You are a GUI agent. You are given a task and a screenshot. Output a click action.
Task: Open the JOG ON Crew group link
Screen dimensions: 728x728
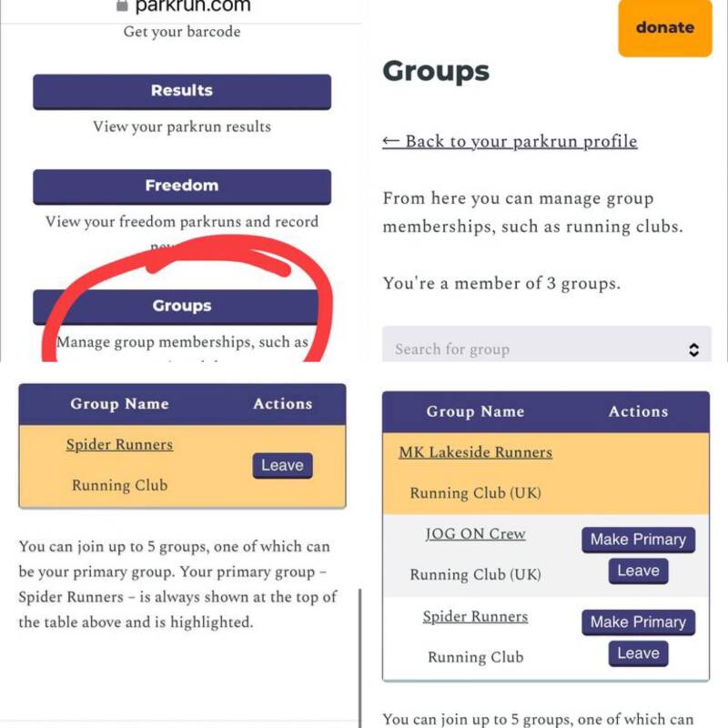pyautogui.click(x=475, y=534)
